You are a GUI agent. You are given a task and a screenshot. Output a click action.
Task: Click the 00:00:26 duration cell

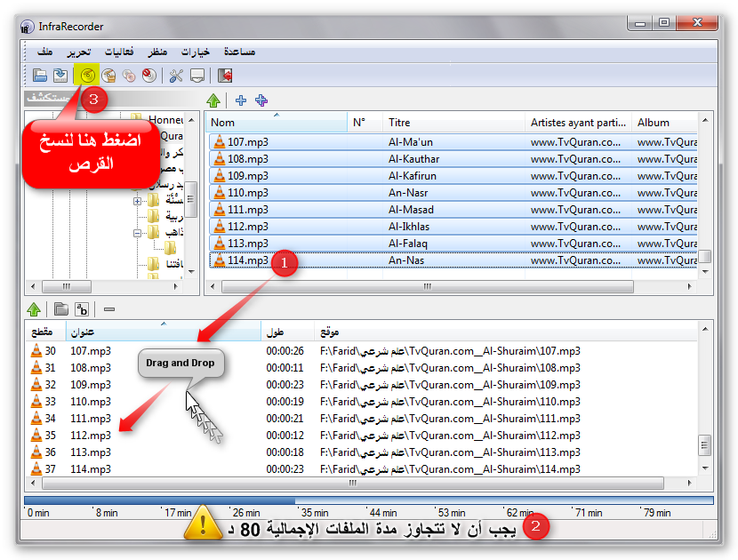coord(285,351)
